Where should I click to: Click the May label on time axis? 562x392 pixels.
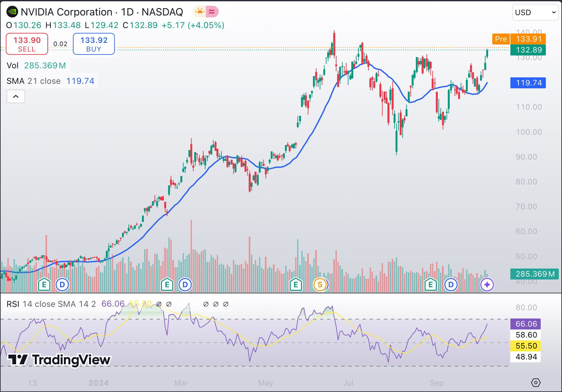[266, 383]
